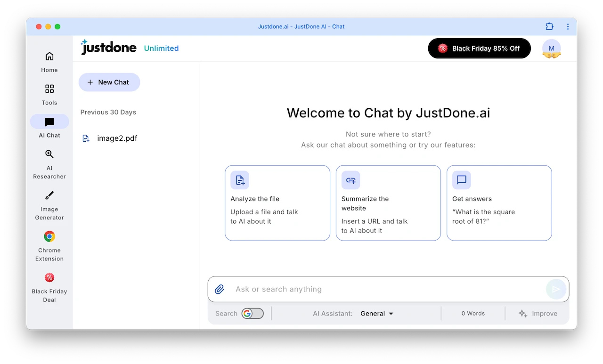
Task: Select AI Chat in the sidebar
Action: coord(49,122)
